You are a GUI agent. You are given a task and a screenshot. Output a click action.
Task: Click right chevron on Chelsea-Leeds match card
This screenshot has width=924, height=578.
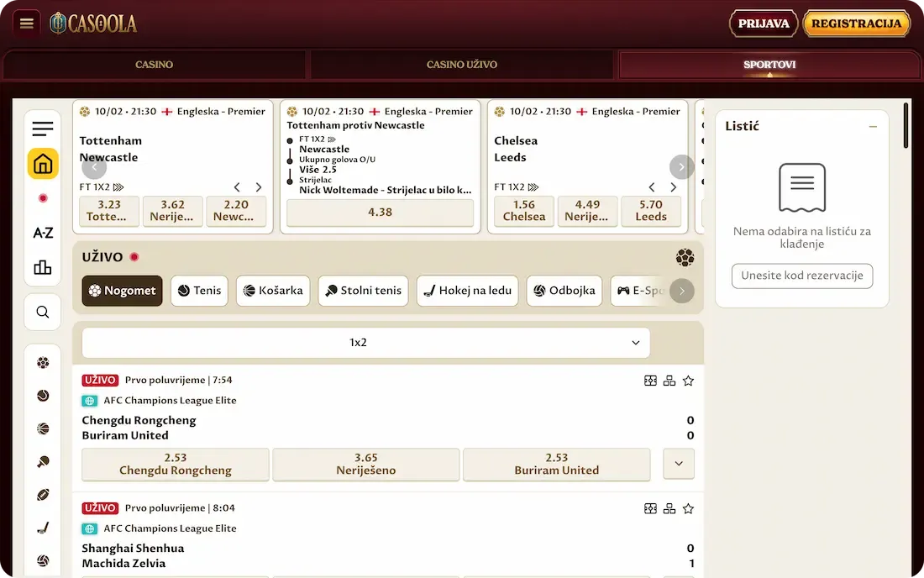pyautogui.click(x=672, y=187)
